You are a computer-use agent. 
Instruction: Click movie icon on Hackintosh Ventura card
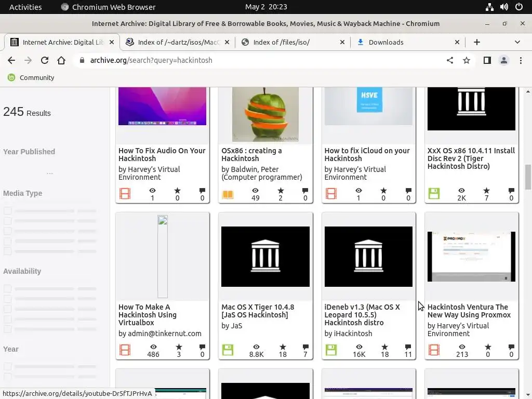click(x=434, y=350)
